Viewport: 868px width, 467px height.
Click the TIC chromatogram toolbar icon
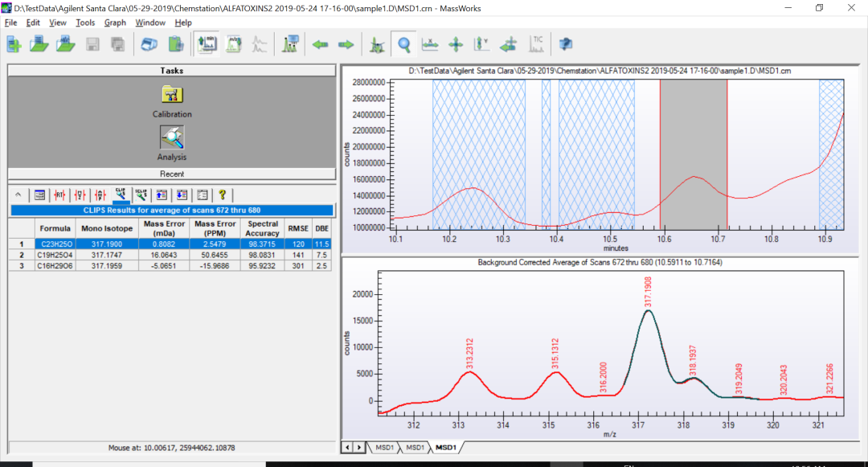[x=536, y=44]
